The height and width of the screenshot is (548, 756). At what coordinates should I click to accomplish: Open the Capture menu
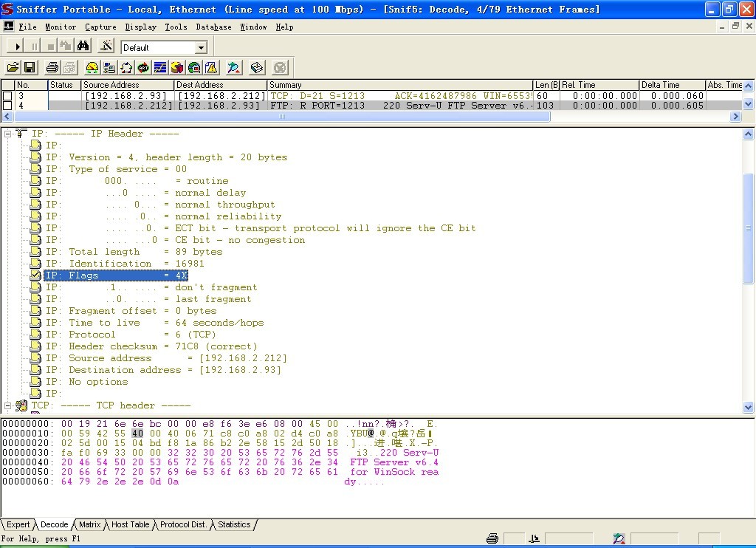point(100,27)
